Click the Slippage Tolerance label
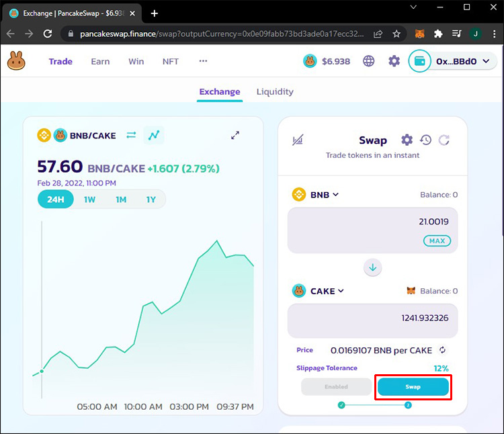Screen dimensions: 504x434 327,368
